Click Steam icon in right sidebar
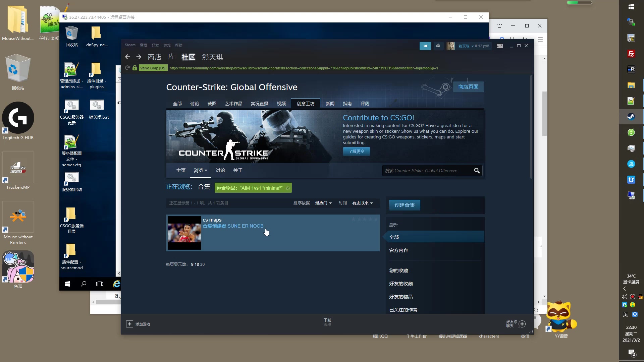 pos(631,117)
